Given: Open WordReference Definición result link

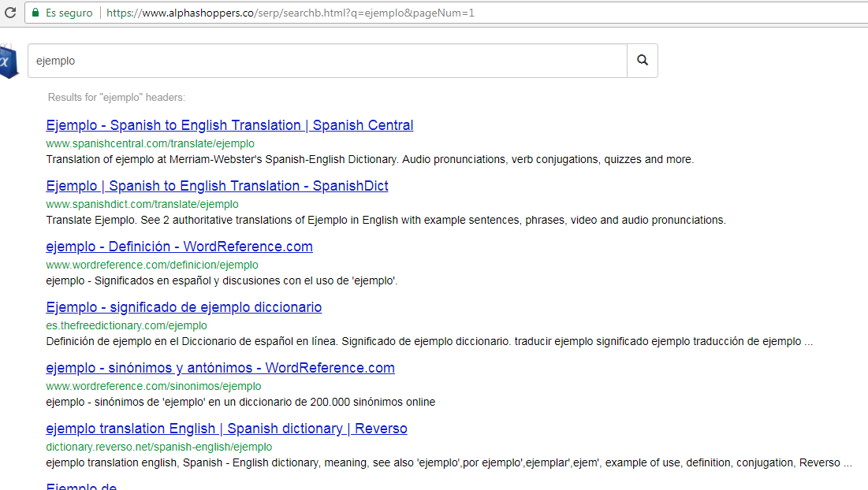Looking at the screenshot, I should coord(180,247).
